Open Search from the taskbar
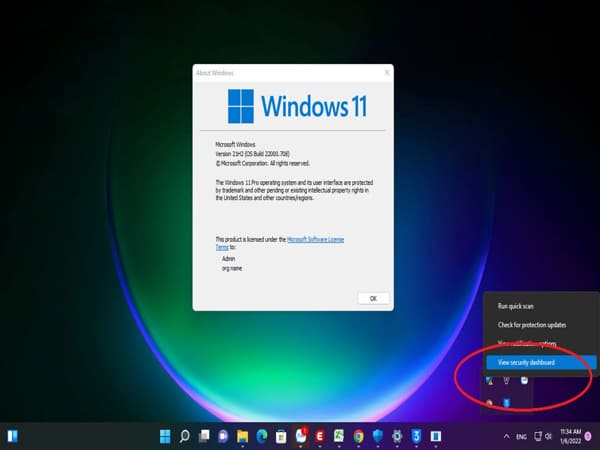Viewport: 600px width, 450px height. click(x=184, y=436)
